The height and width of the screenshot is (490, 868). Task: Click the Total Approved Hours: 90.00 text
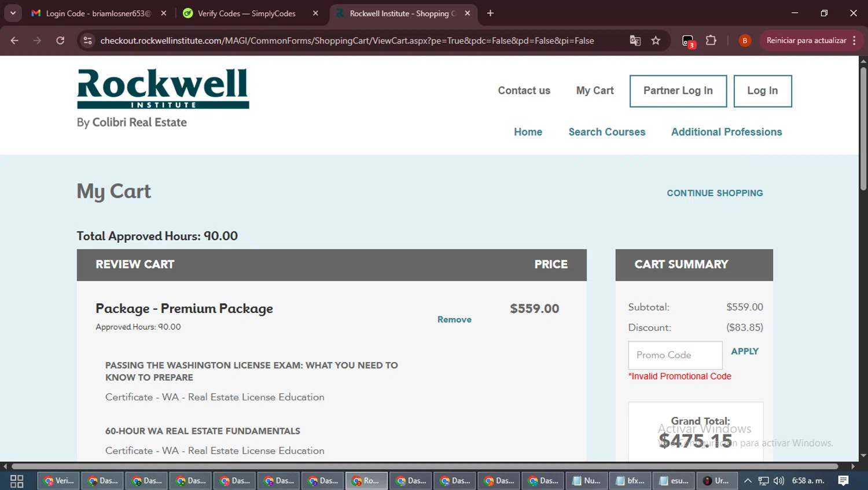(157, 236)
